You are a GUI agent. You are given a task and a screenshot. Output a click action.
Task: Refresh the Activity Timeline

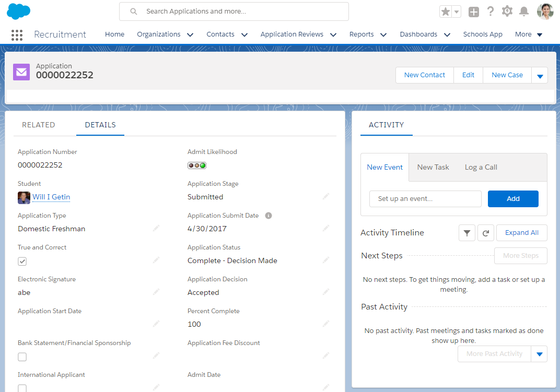point(485,233)
